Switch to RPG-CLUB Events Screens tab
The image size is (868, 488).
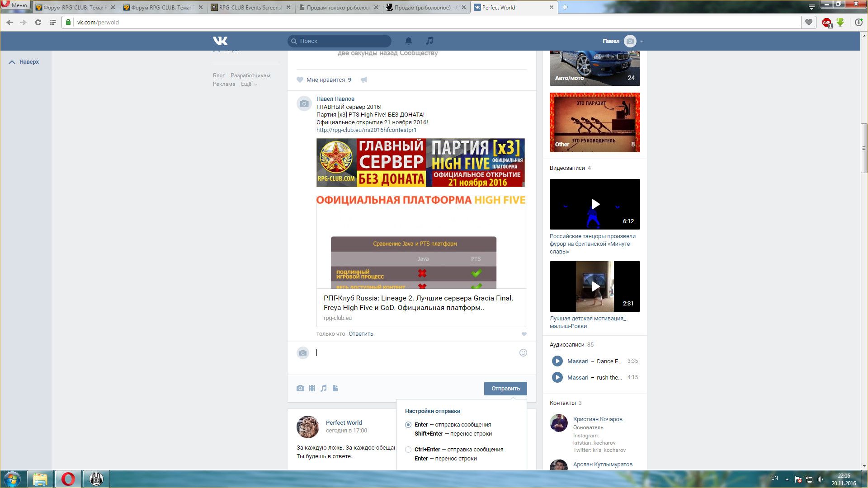[250, 8]
